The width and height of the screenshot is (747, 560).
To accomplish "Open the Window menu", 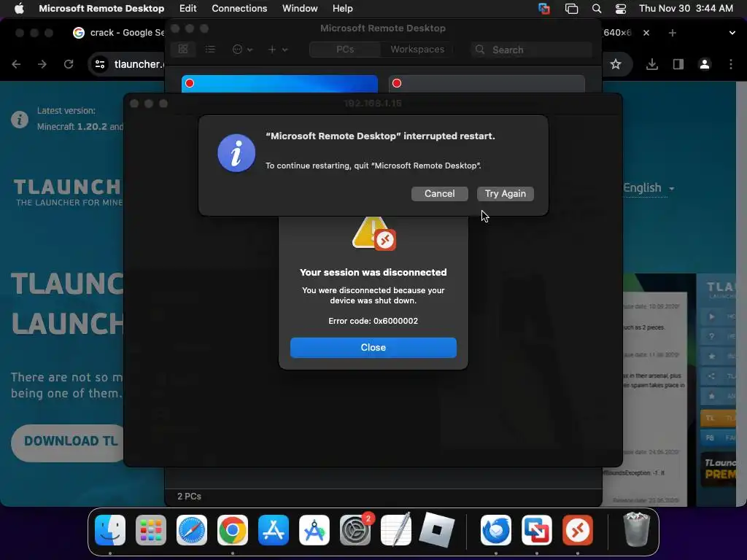I will [300, 9].
